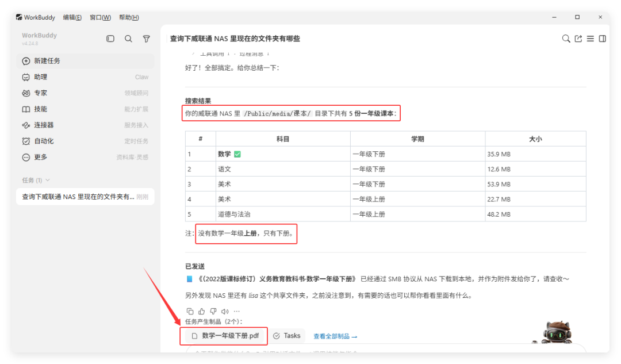This screenshot has width=621, height=364.
Task: Search within the conversation using magnifier icon
Action: (566, 39)
